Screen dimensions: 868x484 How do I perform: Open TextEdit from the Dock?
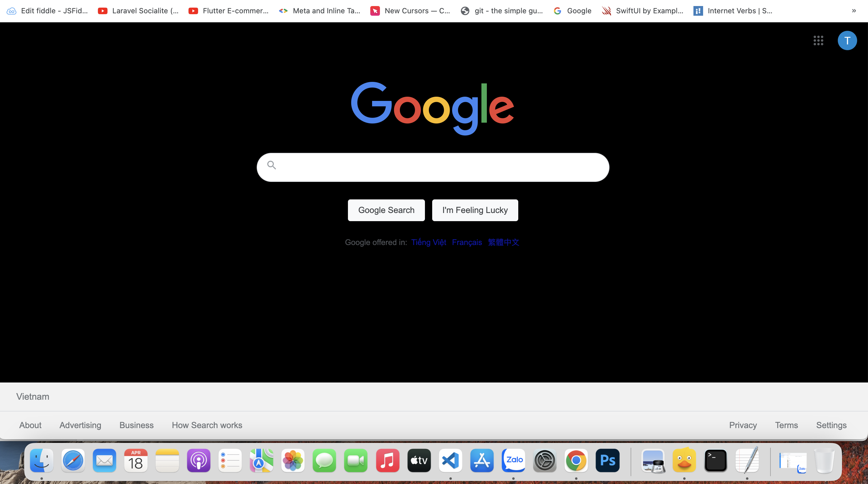pos(747,460)
